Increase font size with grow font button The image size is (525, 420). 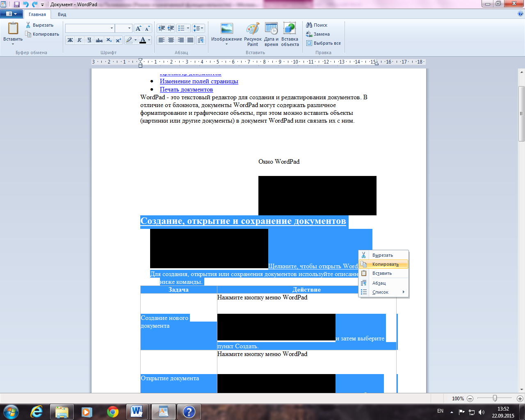(139, 28)
